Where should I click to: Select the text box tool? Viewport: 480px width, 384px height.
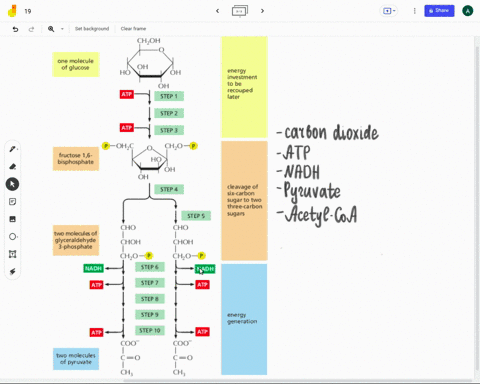[13, 254]
